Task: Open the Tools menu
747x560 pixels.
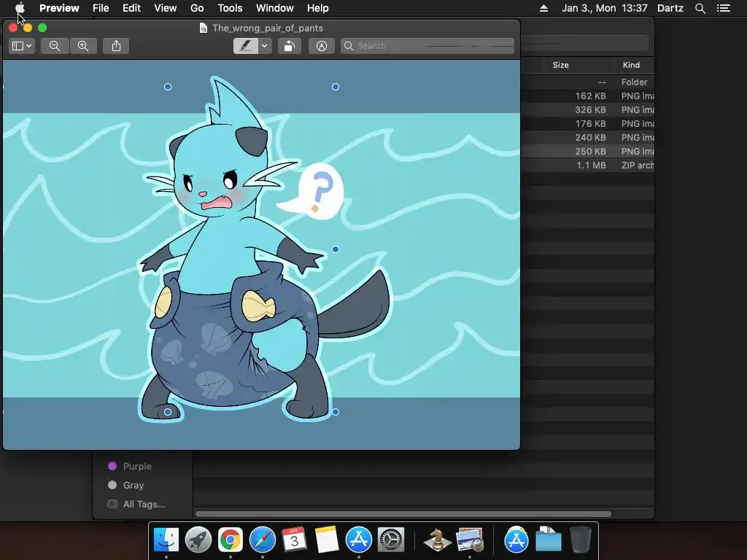Action: [x=230, y=8]
